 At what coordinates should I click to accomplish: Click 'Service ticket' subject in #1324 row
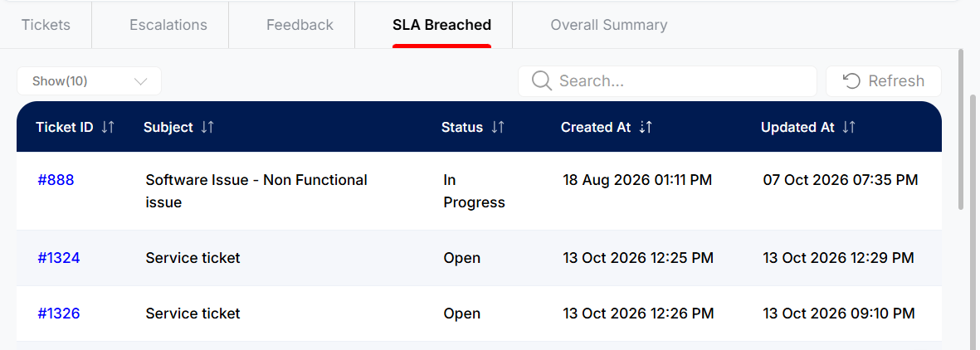pos(193,257)
